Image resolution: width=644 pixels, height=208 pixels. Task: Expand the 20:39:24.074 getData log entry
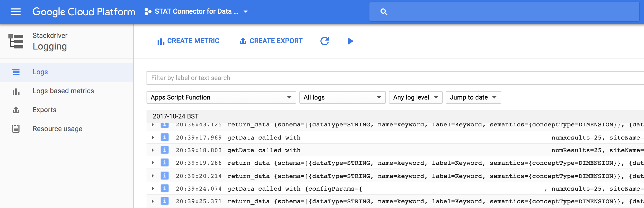tap(153, 189)
